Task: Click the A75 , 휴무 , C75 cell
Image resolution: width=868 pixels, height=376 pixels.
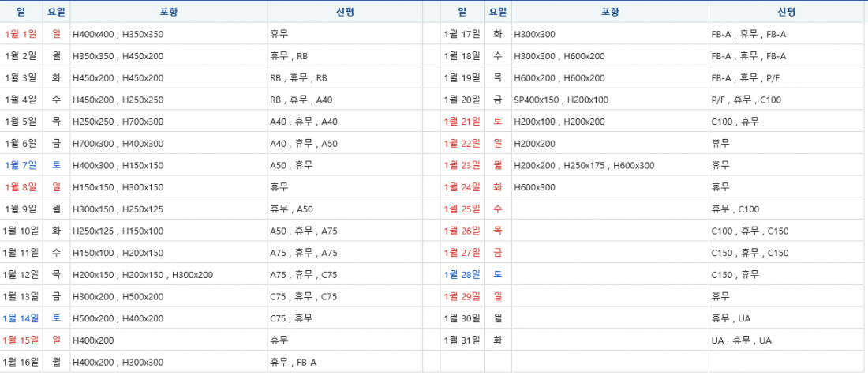Action: point(303,274)
